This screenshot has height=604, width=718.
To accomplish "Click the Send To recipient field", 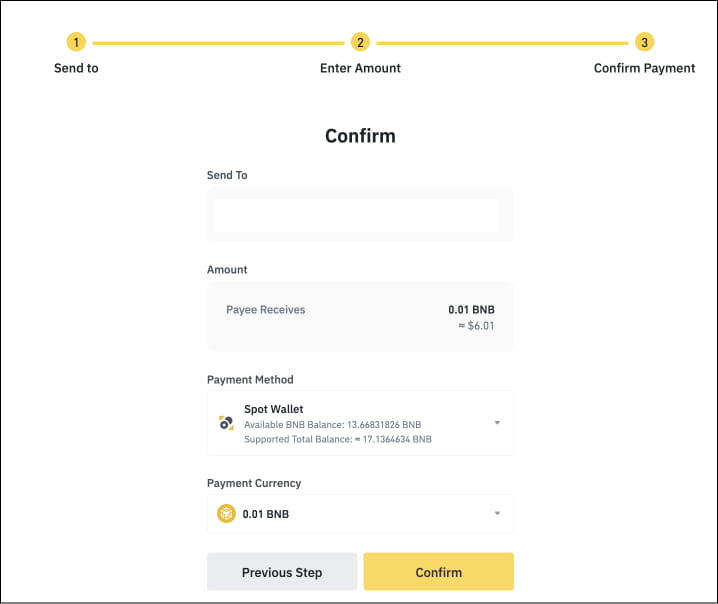I will pos(356,215).
